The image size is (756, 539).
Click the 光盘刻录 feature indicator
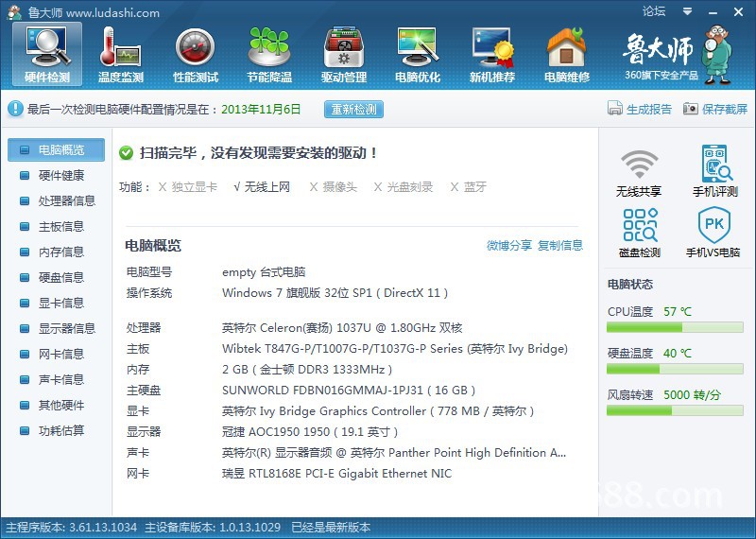(404, 187)
